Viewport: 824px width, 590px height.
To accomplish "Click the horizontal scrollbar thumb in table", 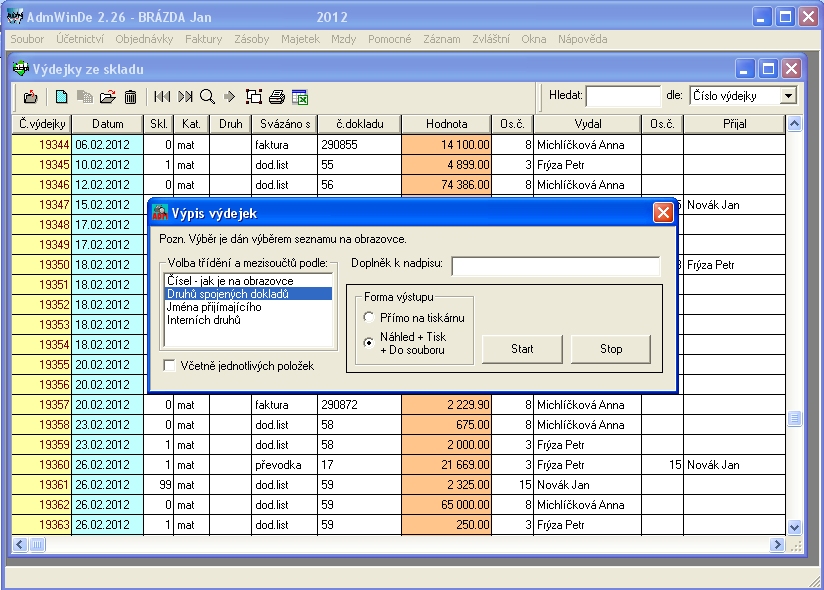I will [x=37, y=544].
